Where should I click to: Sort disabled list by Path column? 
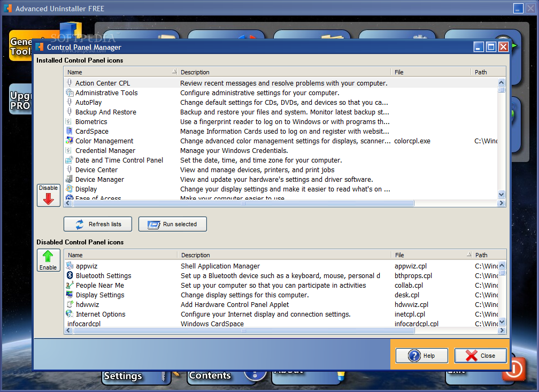pos(489,255)
